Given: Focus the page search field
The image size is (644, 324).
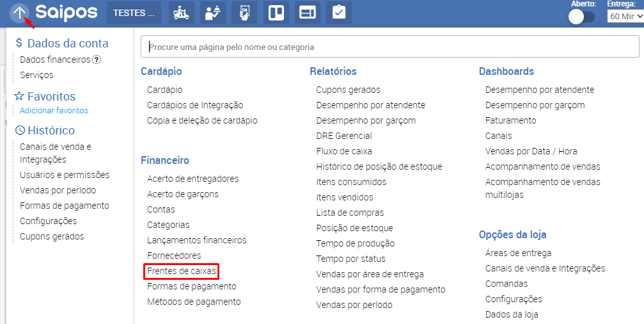Looking at the screenshot, I should (x=389, y=47).
